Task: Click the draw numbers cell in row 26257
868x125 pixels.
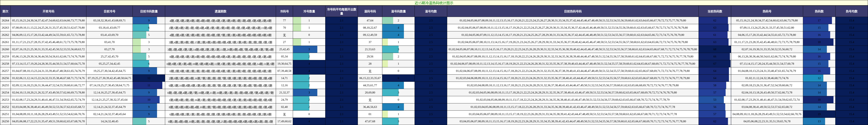Action: click(x=48, y=71)
